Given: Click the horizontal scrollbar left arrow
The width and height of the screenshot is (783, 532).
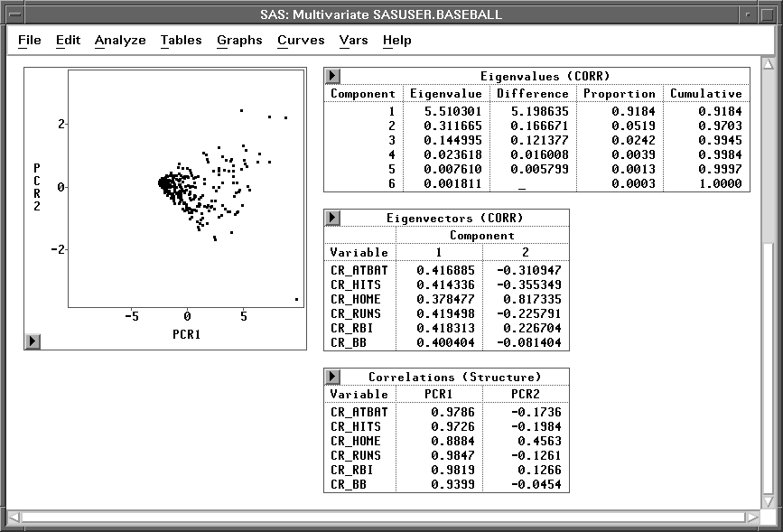Looking at the screenshot, I should pos(14,518).
